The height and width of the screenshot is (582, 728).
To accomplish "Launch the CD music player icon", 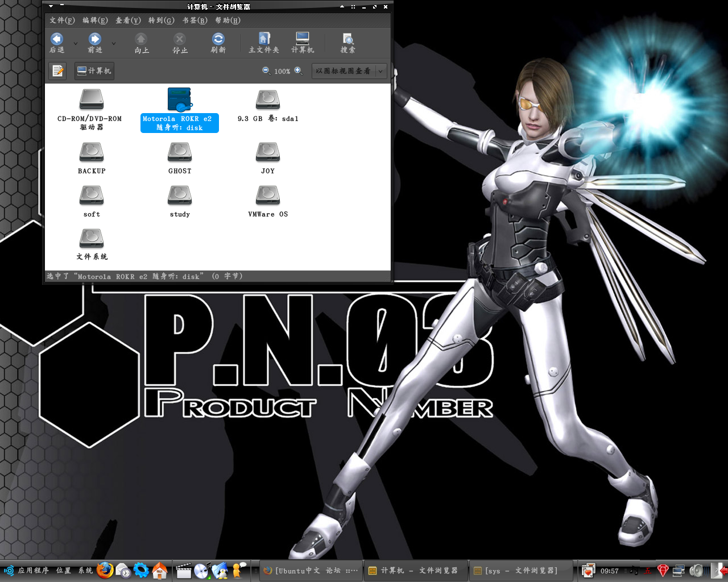I will pyautogui.click(x=202, y=570).
